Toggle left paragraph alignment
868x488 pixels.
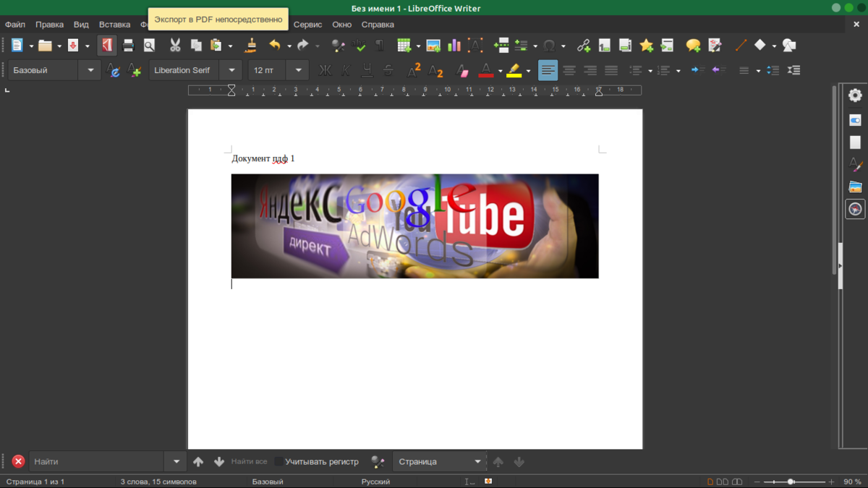point(548,70)
